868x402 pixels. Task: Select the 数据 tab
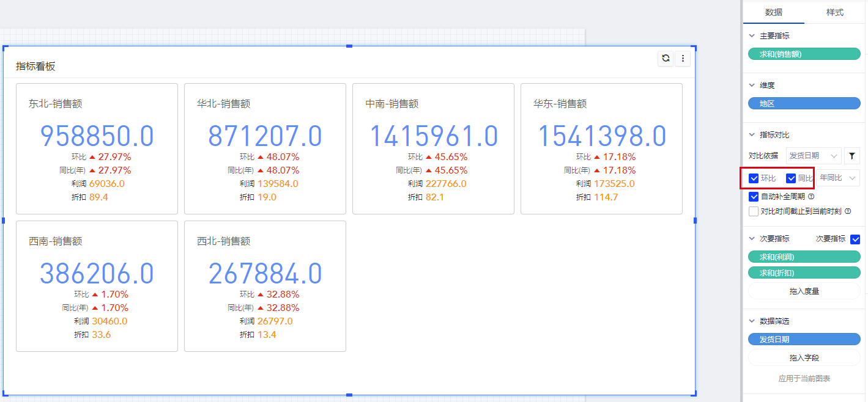773,12
